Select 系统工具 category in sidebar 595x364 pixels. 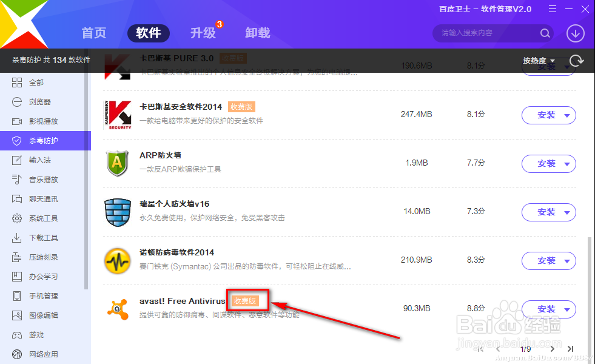45,218
